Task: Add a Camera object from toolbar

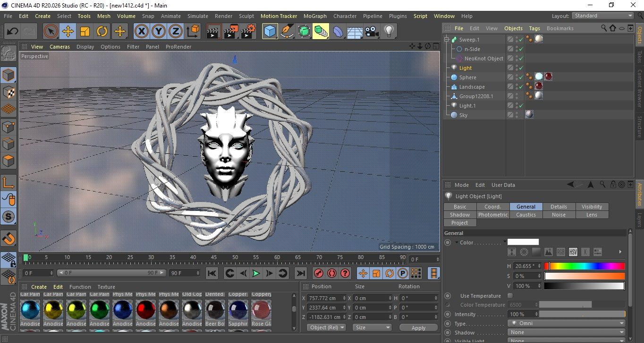Action: (x=372, y=32)
